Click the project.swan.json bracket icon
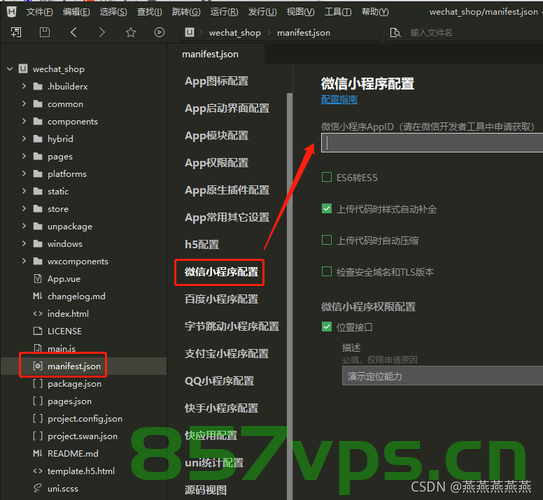Viewport: 543px width, 500px height. [x=37, y=436]
